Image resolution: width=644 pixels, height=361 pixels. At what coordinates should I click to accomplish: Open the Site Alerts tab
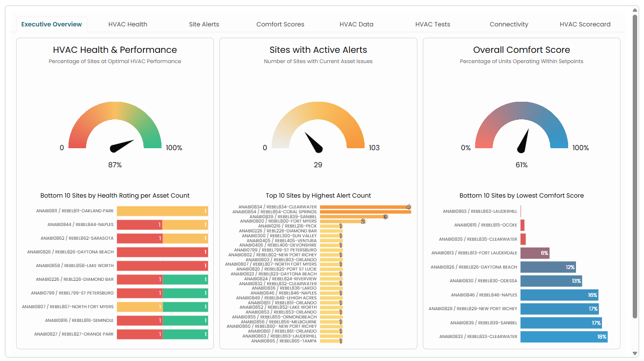click(x=204, y=24)
